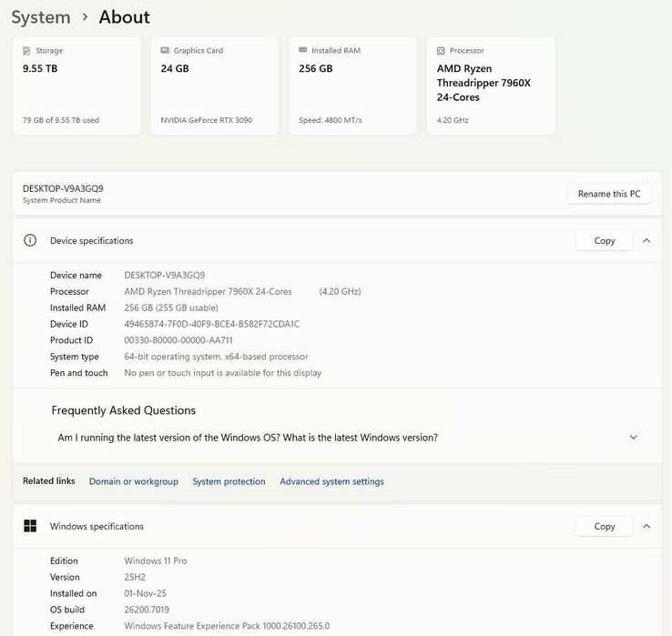Click Installed on date 01-Nov-25
Viewport: 672px width, 636px height.
click(x=146, y=593)
